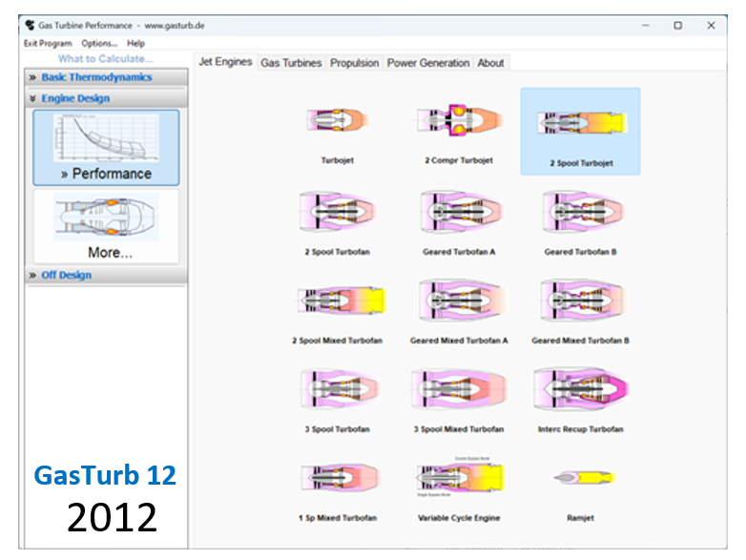Select the Turbojet engine icon
The image size is (746, 560).
coord(337,119)
